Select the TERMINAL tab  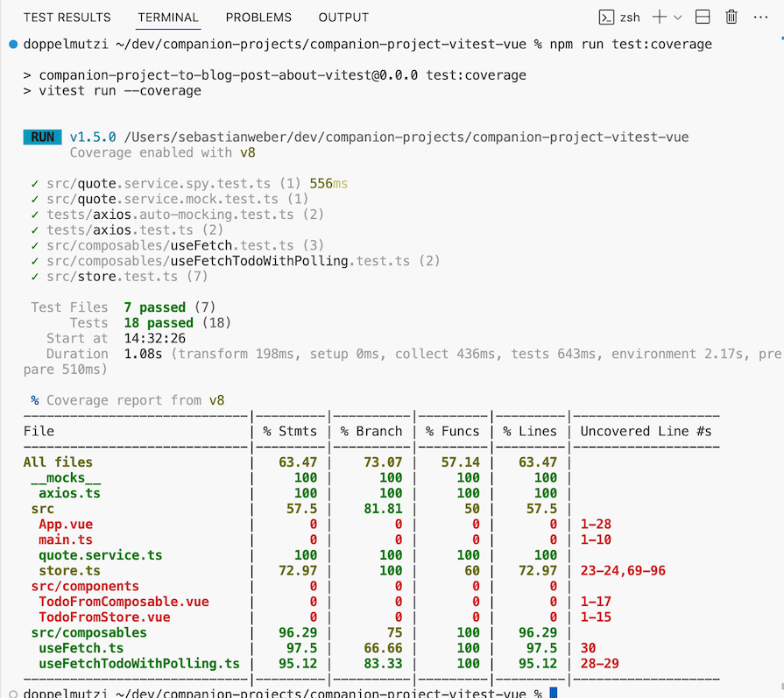pos(167,17)
